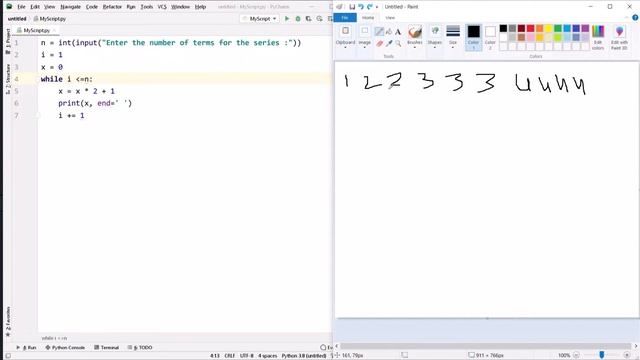Open the Refactor menu
The image size is (640, 360).
[112, 7]
